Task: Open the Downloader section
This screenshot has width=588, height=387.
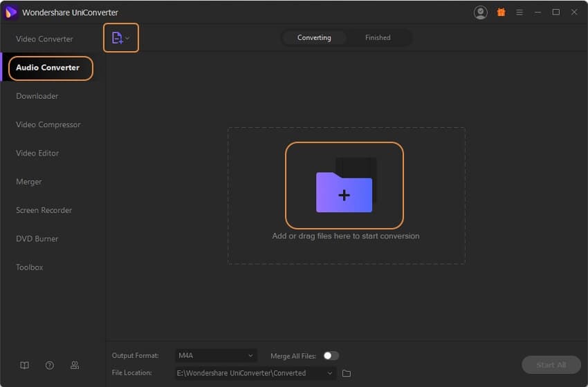Action: 37,96
